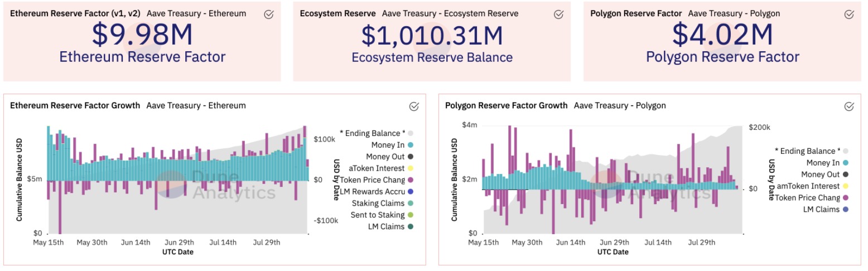Open Aave Treasury - Ethereum link in the top card

196,13
